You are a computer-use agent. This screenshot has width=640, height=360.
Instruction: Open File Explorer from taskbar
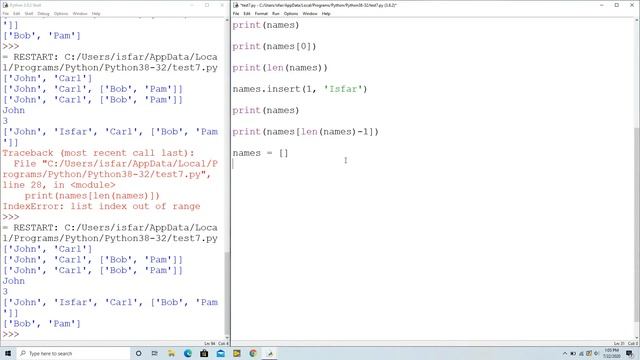pos(171,353)
